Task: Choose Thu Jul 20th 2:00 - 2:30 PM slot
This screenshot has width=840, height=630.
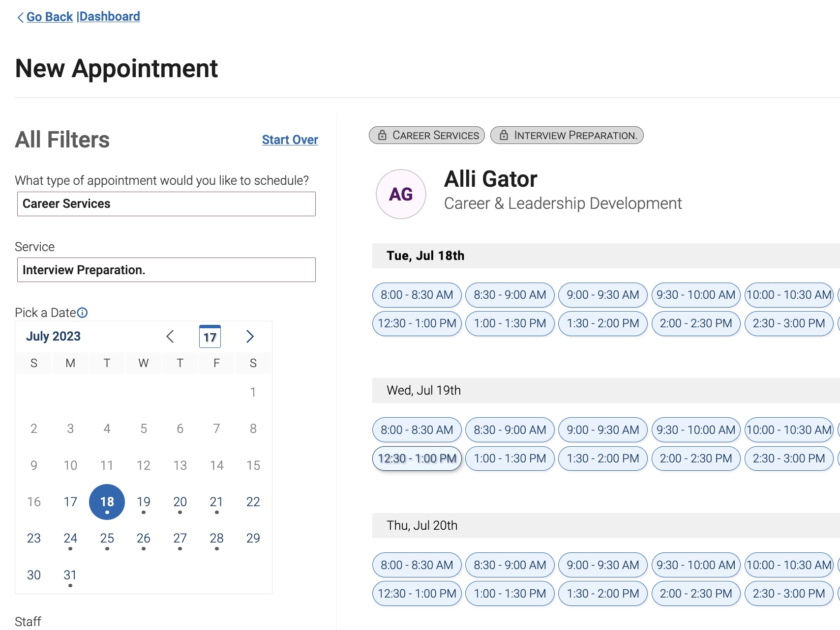Action: coord(696,594)
